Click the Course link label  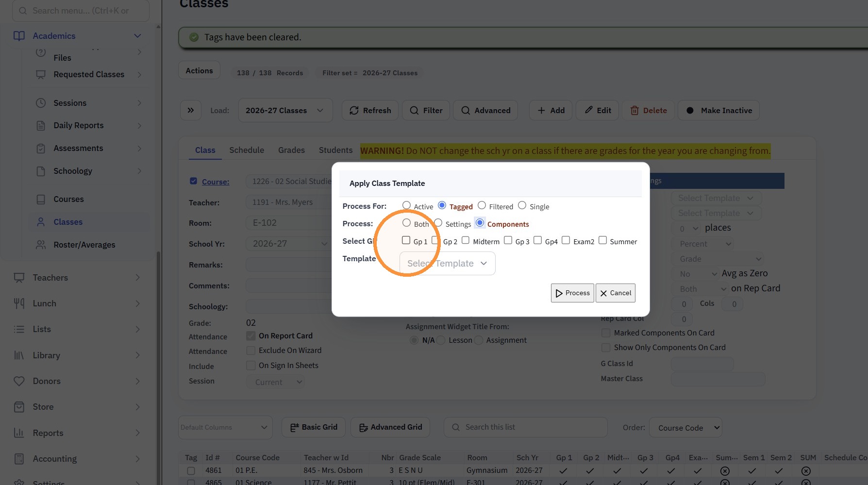pos(216,182)
